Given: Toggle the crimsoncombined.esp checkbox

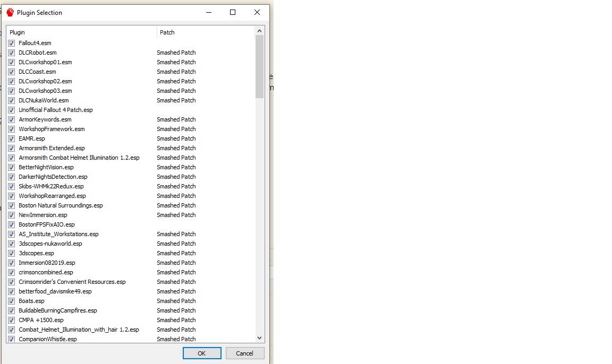Looking at the screenshot, I should pyautogui.click(x=11, y=272).
